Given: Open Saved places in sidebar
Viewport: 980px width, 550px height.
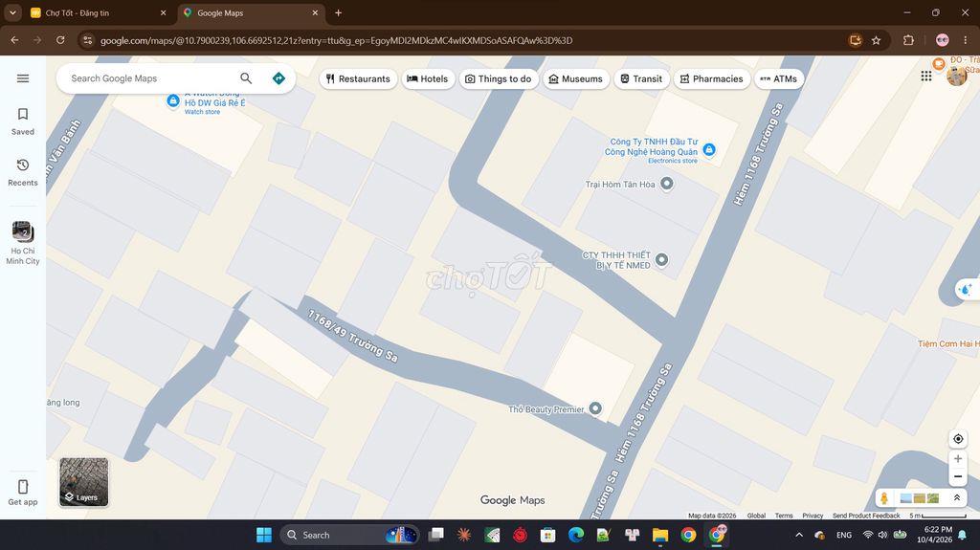Looking at the screenshot, I should (23, 121).
